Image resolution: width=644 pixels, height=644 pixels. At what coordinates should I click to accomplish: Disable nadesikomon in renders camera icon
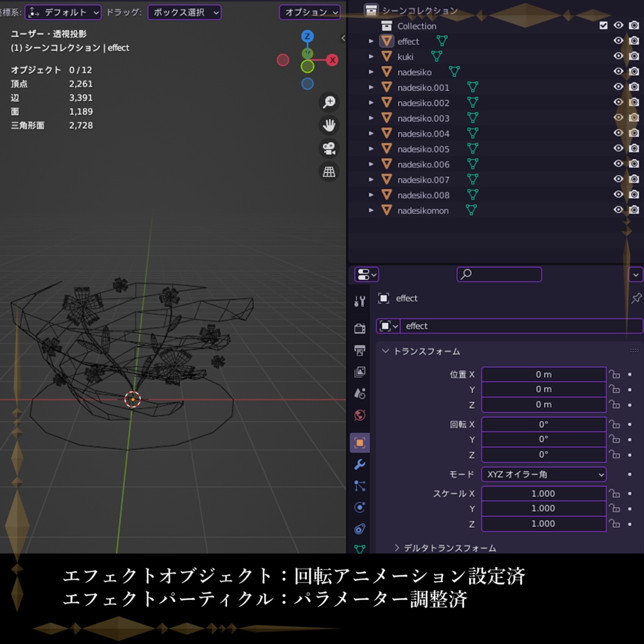pyautogui.click(x=634, y=210)
